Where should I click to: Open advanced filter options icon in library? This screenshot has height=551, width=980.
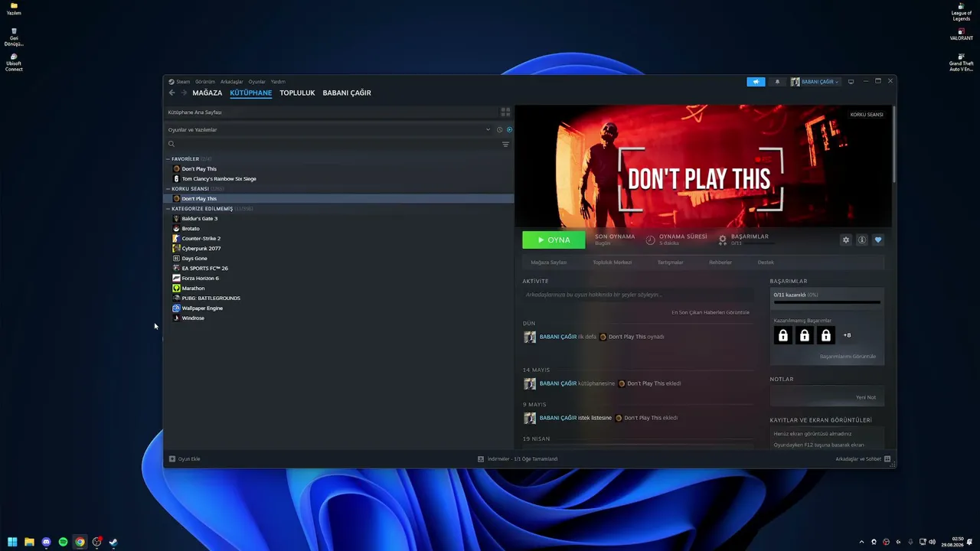pyautogui.click(x=505, y=144)
